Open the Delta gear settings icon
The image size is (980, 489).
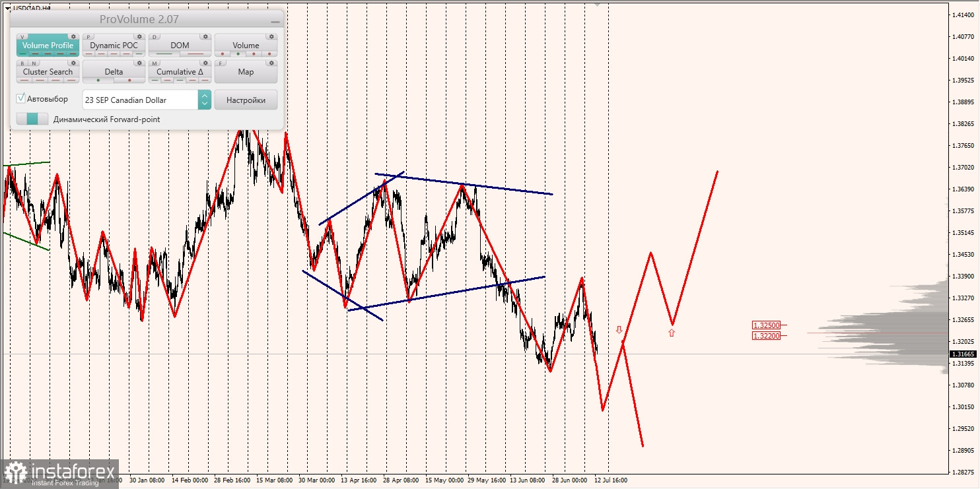[139, 63]
